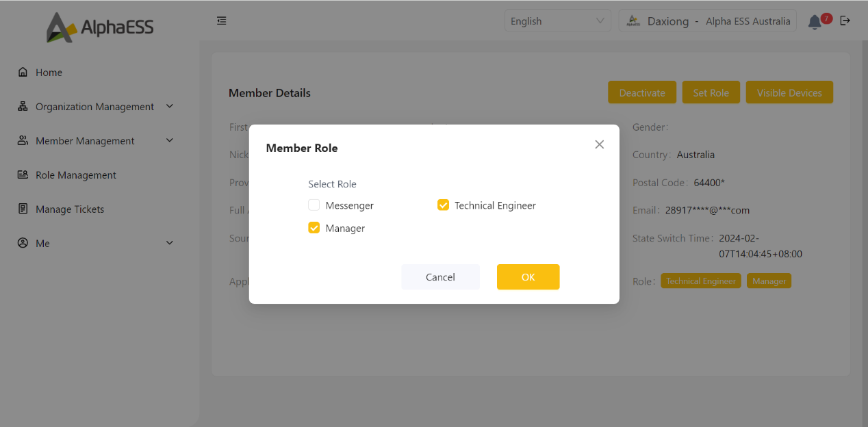Viewport: 868px width, 427px height.
Task: Open notifications bell icon
Action: (x=814, y=22)
